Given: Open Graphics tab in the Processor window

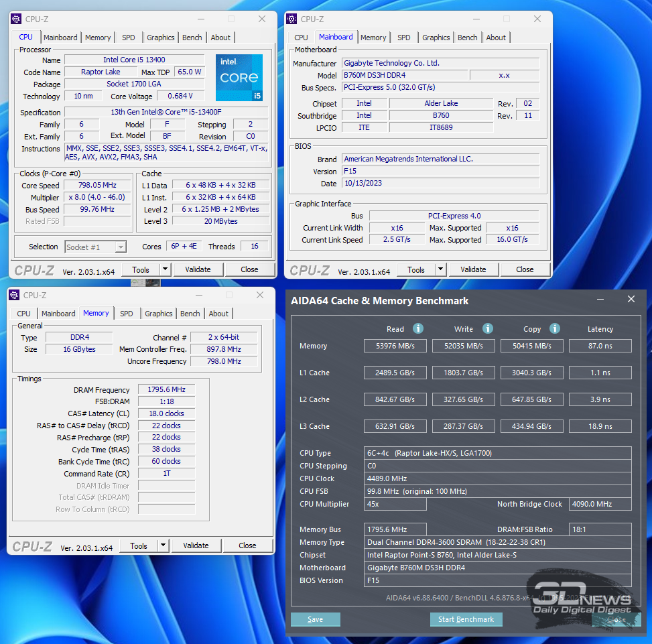Looking at the screenshot, I should pos(161,38).
